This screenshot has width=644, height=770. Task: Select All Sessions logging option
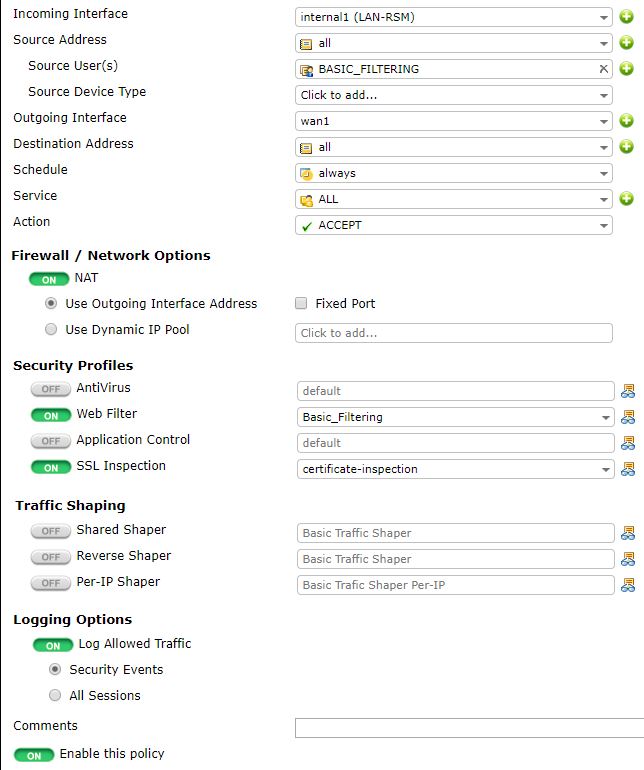(x=55, y=695)
